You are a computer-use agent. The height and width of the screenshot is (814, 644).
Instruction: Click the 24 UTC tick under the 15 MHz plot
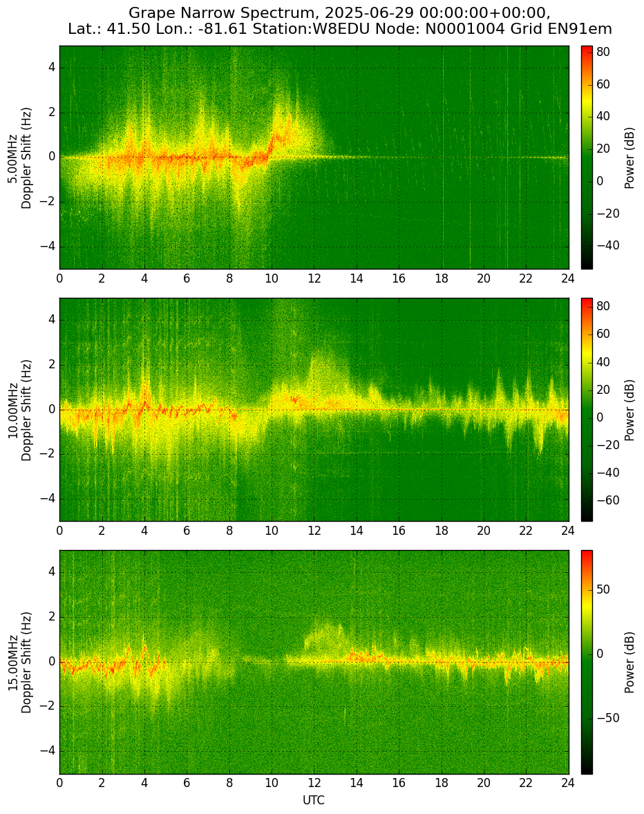point(568,783)
